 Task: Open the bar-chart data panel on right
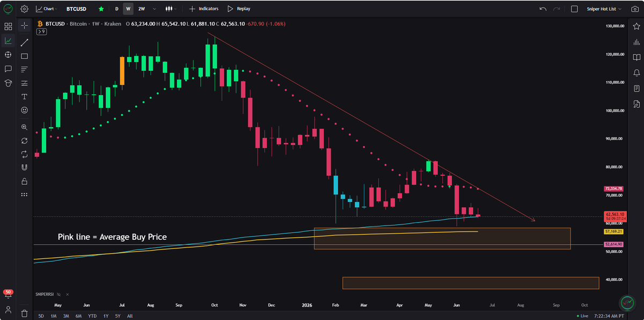[x=636, y=42]
